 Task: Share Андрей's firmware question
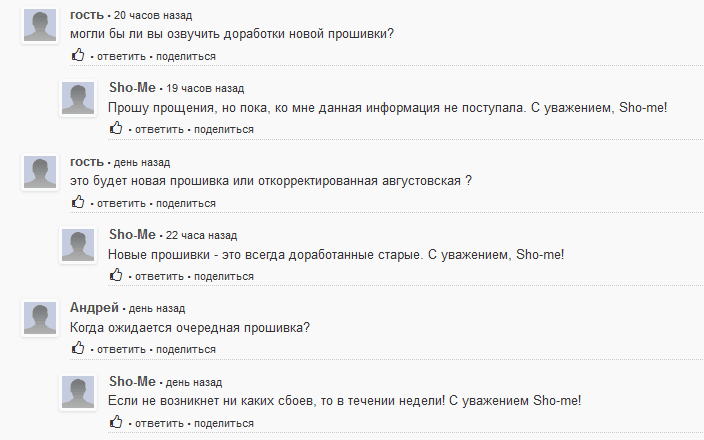click(x=186, y=350)
